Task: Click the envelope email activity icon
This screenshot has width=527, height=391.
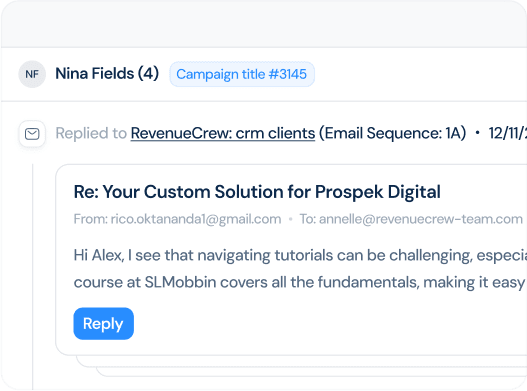Action: tap(32, 134)
